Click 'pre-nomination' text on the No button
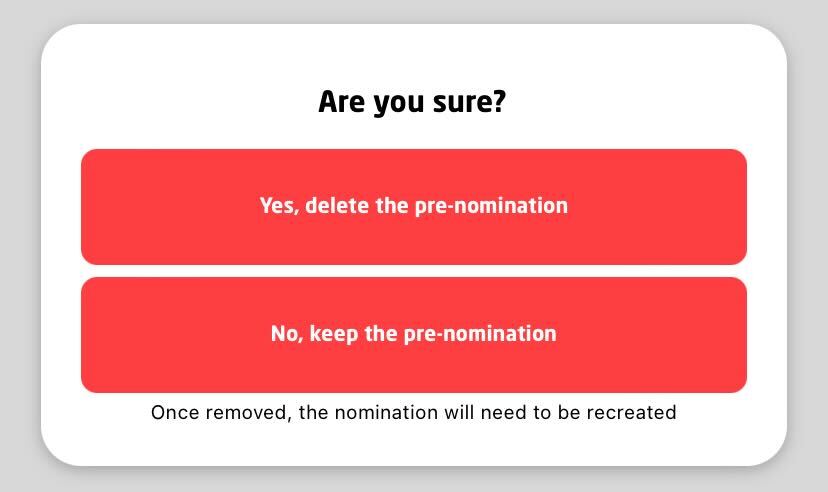 click(x=480, y=335)
